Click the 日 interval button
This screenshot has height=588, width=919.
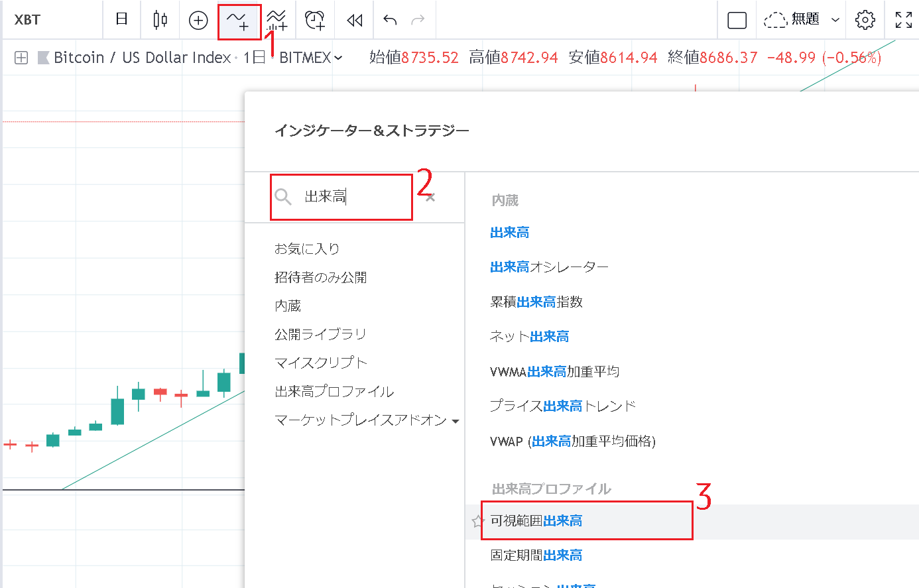tap(122, 20)
